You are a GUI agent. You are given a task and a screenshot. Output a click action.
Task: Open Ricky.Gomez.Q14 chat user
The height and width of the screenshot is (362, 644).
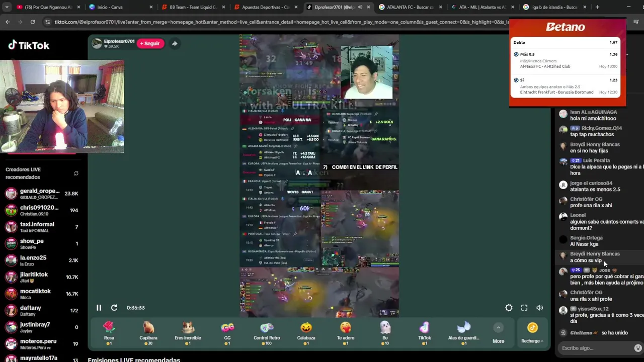click(601, 128)
